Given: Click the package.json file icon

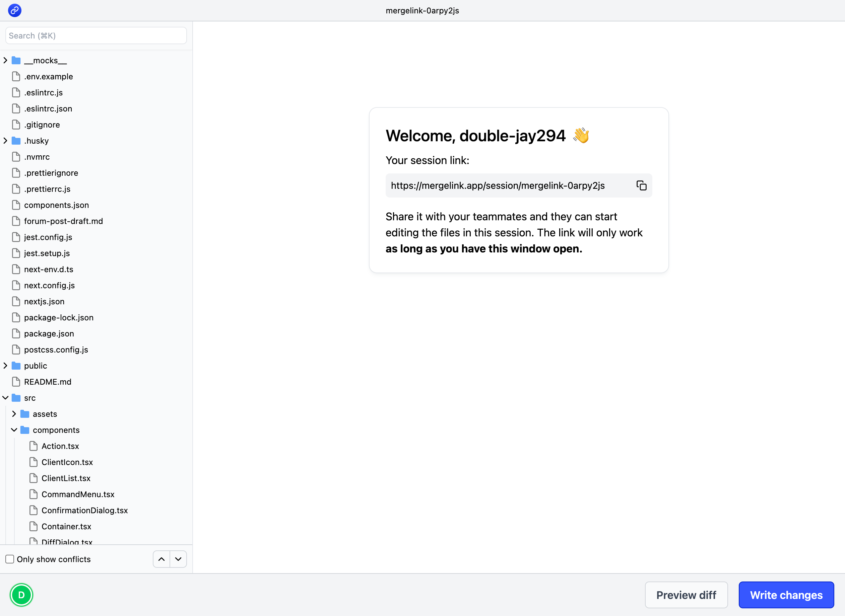Looking at the screenshot, I should [16, 334].
